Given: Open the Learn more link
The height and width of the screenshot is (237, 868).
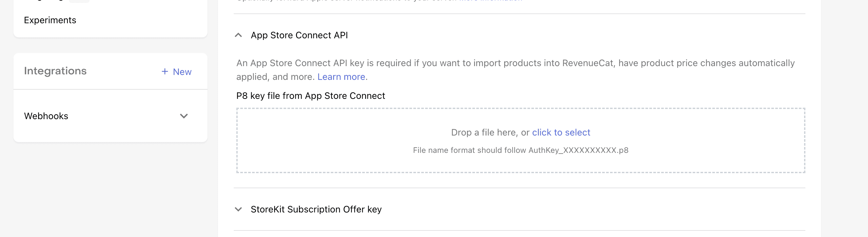Looking at the screenshot, I should coord(341,77).
